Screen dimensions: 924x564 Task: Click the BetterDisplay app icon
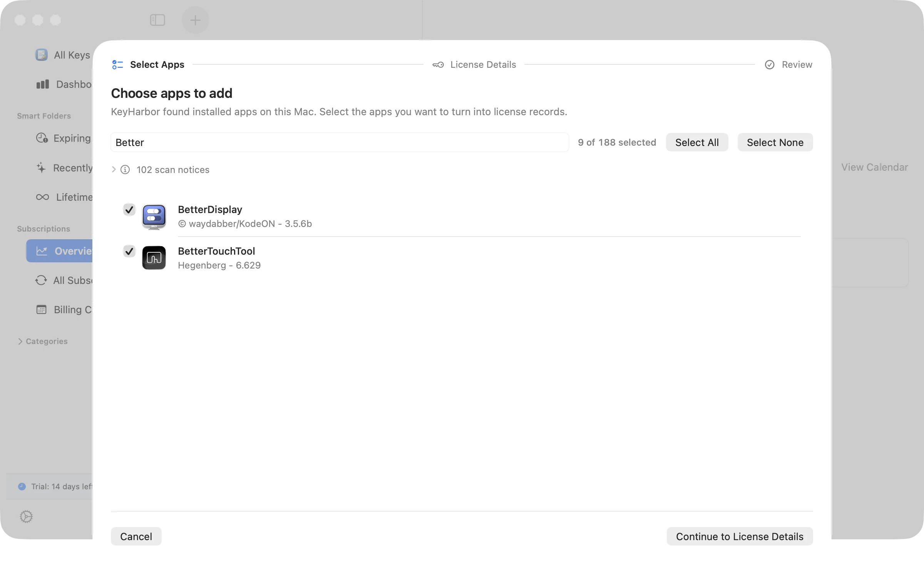[x=154, y=217]
